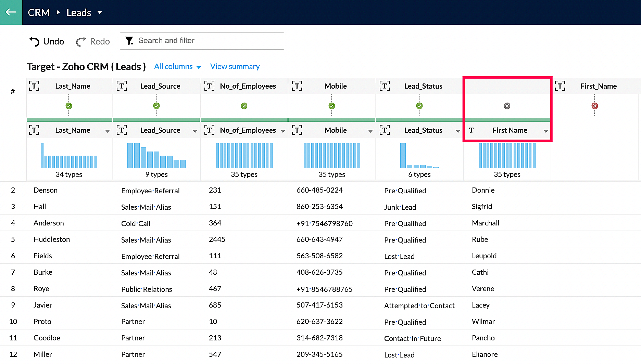Open the View summary link
641x364 pixels.
tap(235, 67)
